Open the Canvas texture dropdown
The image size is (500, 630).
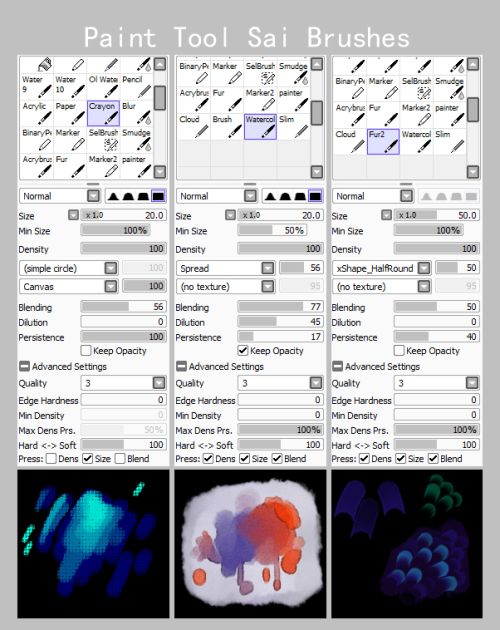[x=69, y=286]
